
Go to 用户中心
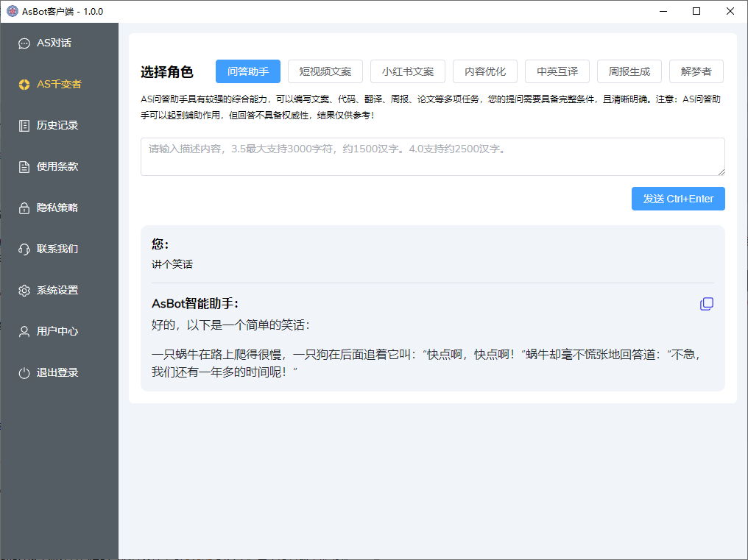59,331
